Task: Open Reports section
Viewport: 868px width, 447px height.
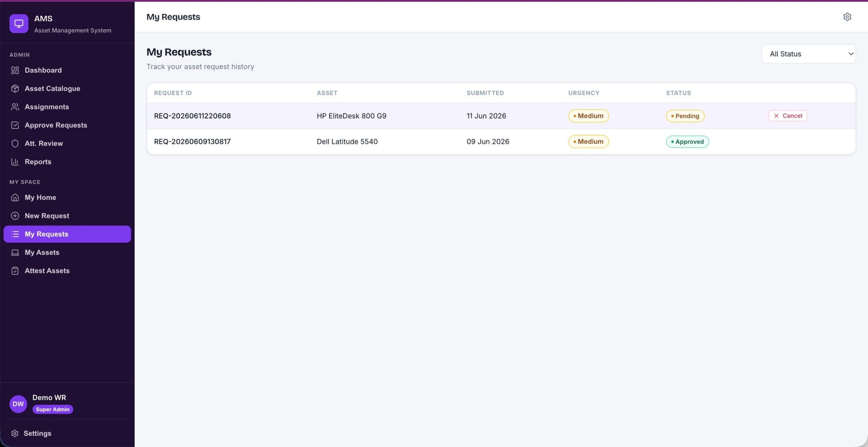Action: pos(67,162)
